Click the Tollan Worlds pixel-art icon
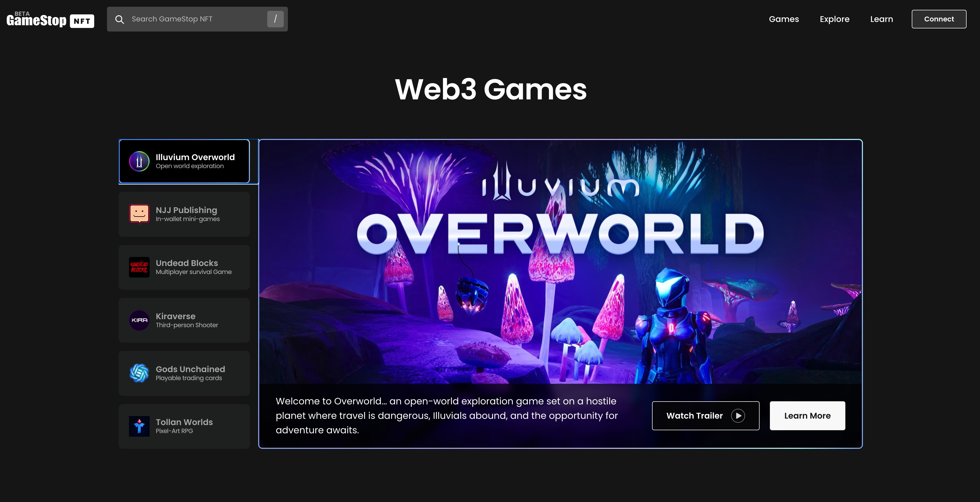This screenshot has width=980, height=502. tap(139, 426)
